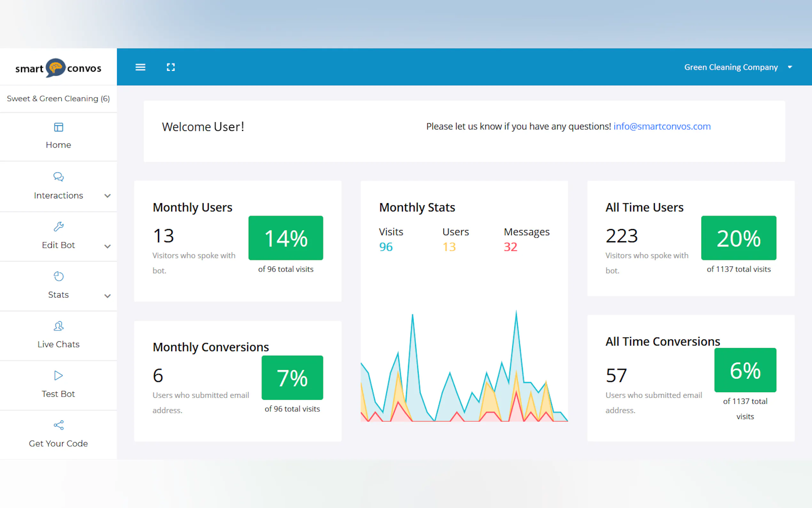This screenshot has height=508, width=812.
Task: Click the 14% Monthly Users green badge
Action: click(286, 238)
